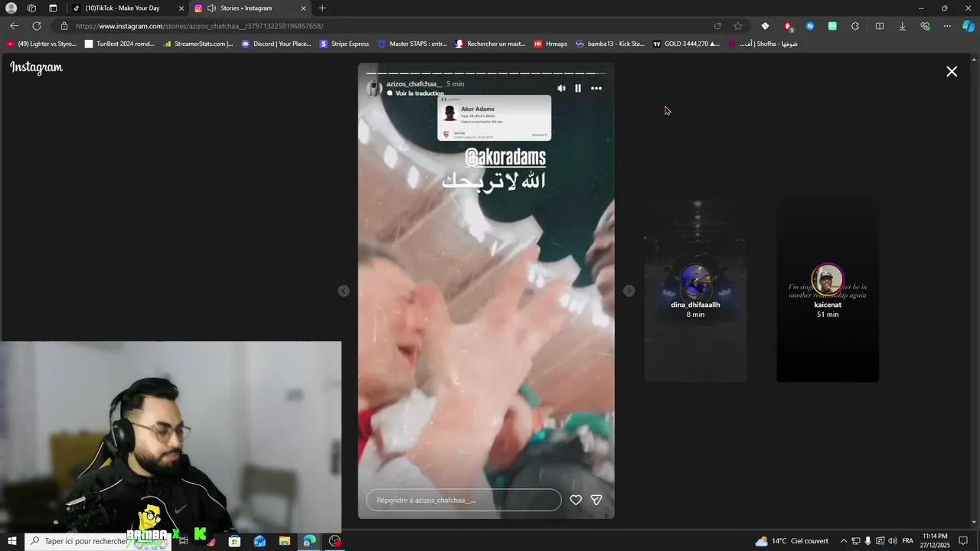Open StreamerStats.com bookmark
The height and width of the screenshot is (551, 980).
pos(198,44)
